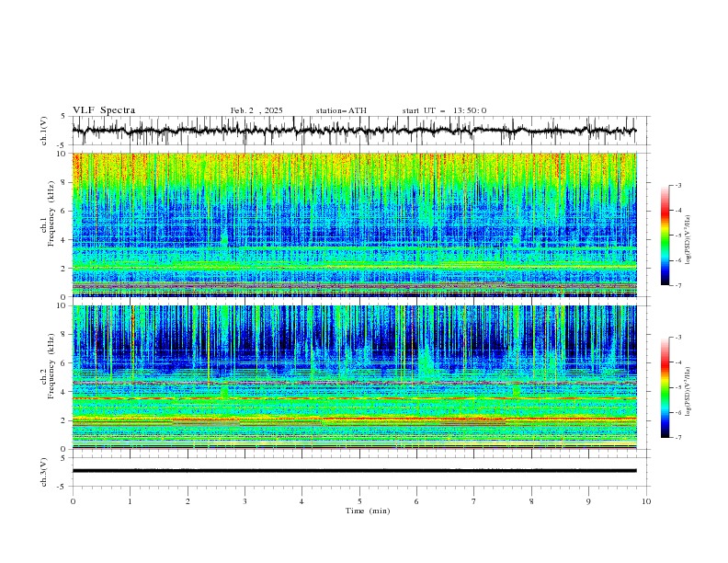Image resolution: width=728 pixels, height=563 pixels.
Task: Click the '-3' tick on ch.2 colorbar
Action: (x=677, y=338)
